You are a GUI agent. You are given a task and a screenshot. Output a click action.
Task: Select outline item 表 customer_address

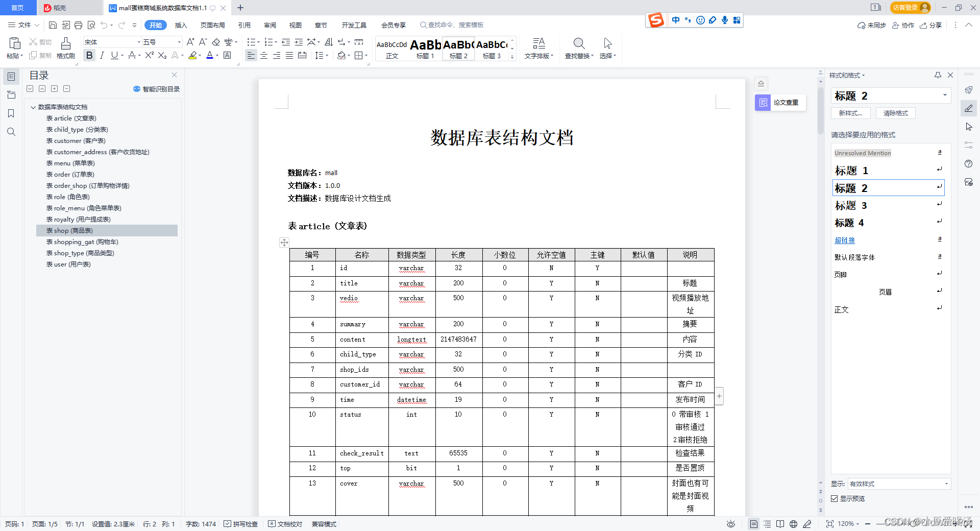pyautogui.click(x=98, y=152)
